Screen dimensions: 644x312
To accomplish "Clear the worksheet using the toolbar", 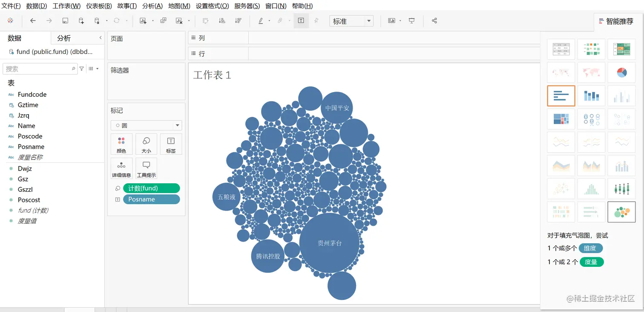I will (179, 21).
